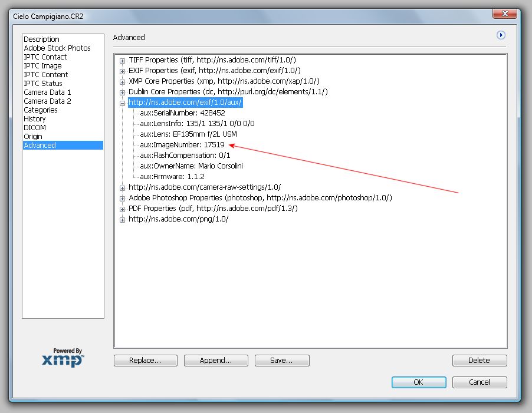Select the aux:ImageNumber 17519 entry
Screen dimensions: 532x413
(x=182, y=145)
